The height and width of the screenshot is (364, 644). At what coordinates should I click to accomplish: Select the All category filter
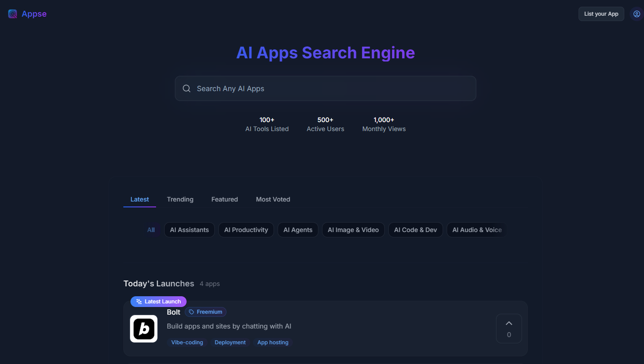pos(151,229)
